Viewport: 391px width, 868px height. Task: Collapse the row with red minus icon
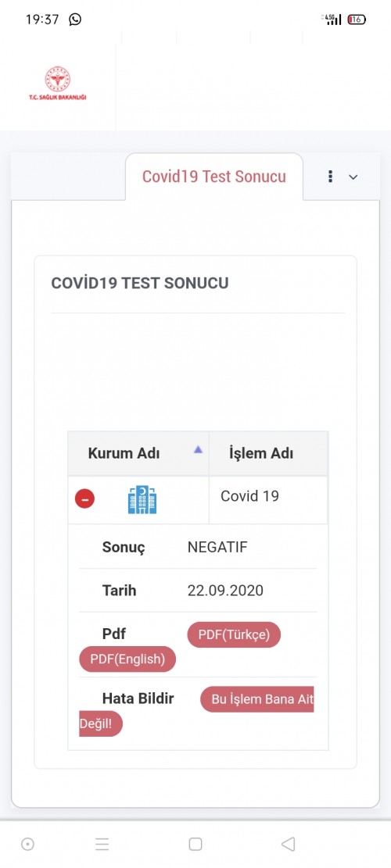[84, 498]
